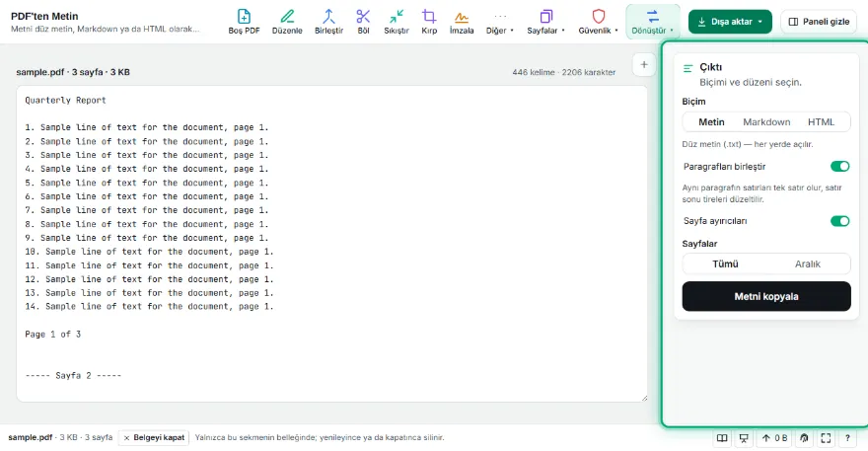Screen dimensions: 868x451
Task: Select Aralık pages option
Action: click(x=808, y=263)
